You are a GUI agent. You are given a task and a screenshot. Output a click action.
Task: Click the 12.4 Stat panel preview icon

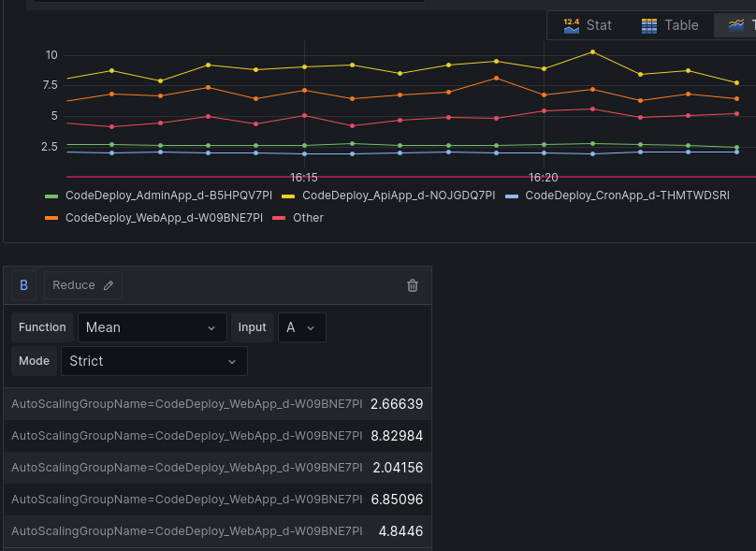(x=572, y=24)
